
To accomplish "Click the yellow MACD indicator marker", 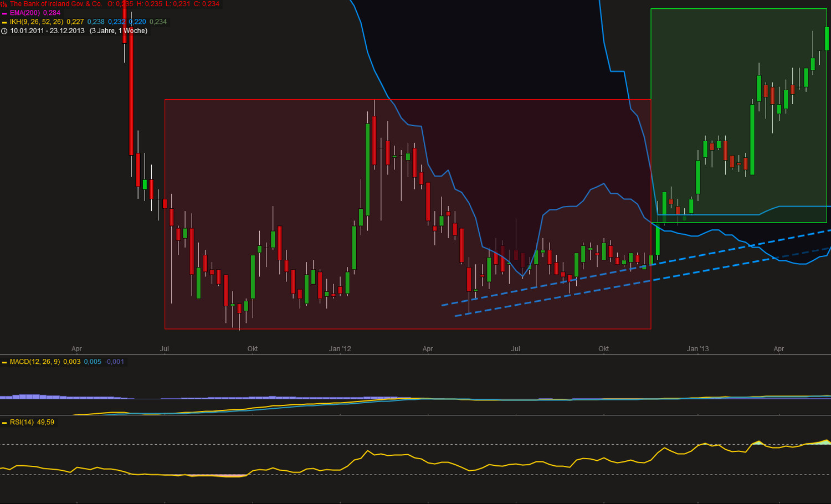I will (x=4, y=362).
